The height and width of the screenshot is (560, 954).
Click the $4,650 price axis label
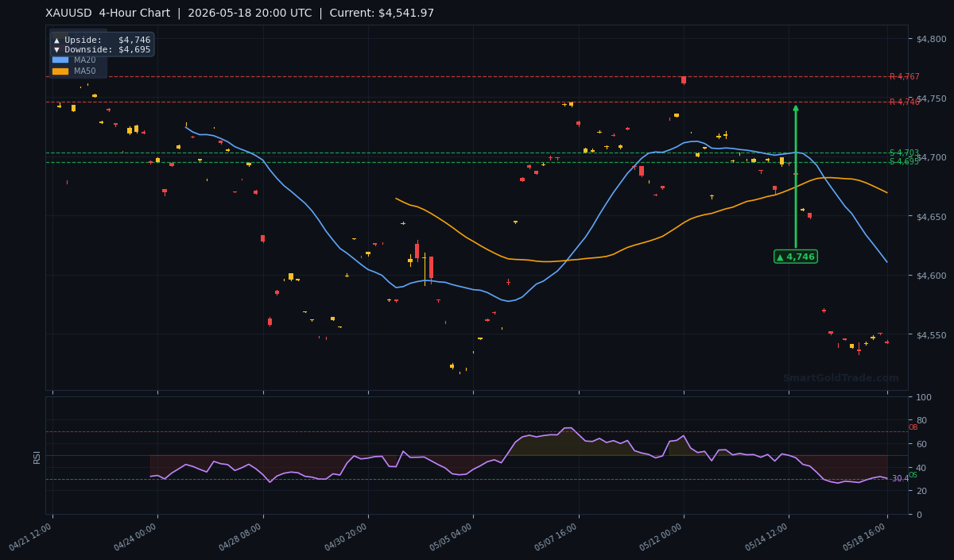[x=931, y=217]
